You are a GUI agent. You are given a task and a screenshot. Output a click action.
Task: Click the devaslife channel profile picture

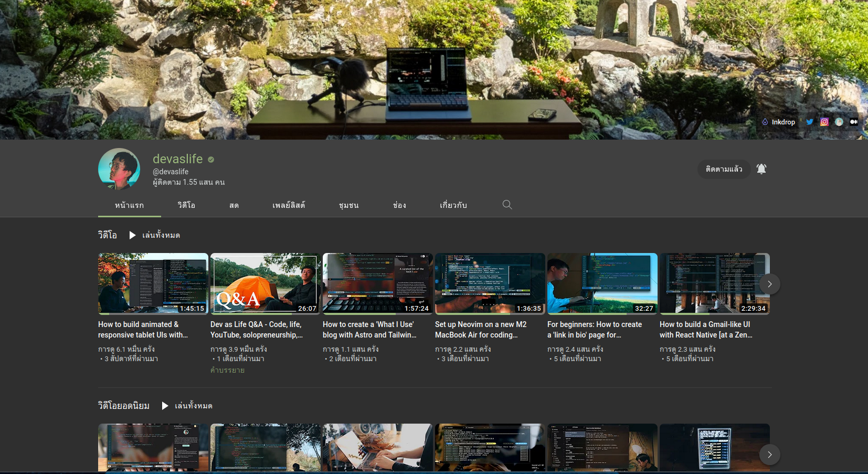tap(119, 169)
